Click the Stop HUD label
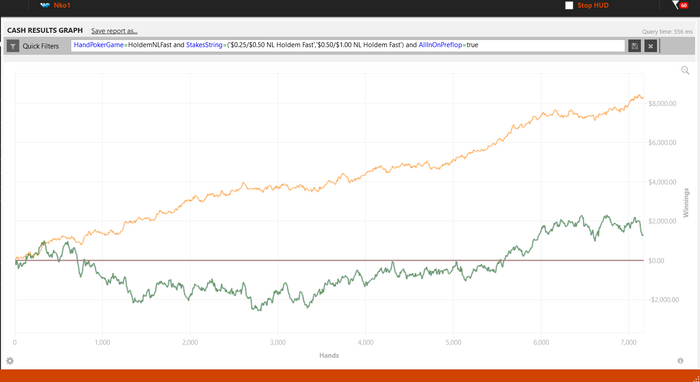Image resolution: width=700 pixels, height=382 pixels. pyautogui.click(x=593, y=5)
